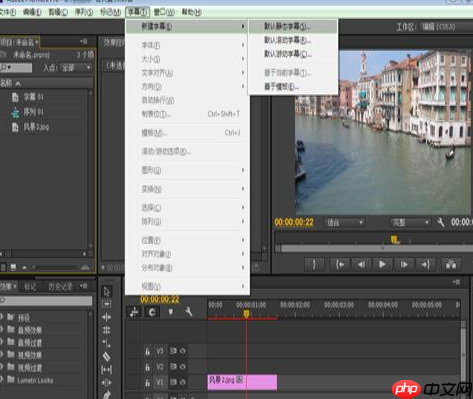Open the 适合 zoom level dropdown
473x399 pixels.
tap(345, 222)
